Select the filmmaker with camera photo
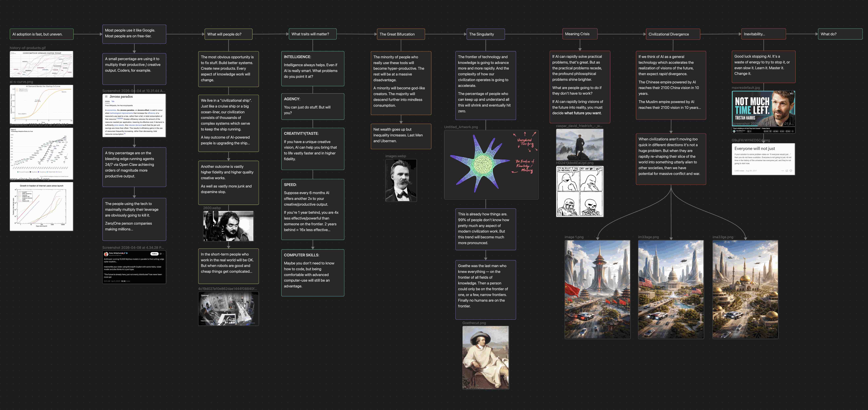 [228, 226]
